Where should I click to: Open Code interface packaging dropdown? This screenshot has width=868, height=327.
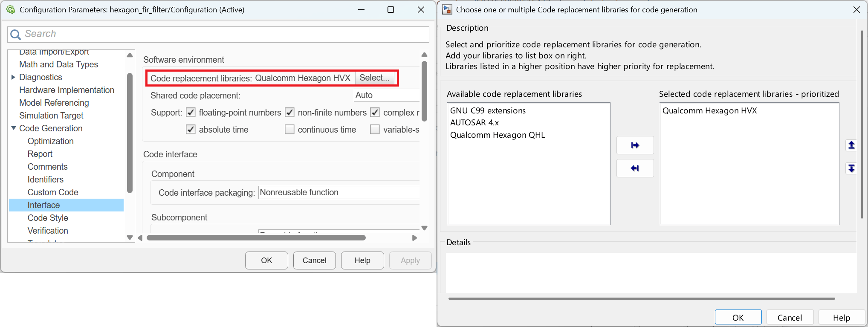pos(339,192)
